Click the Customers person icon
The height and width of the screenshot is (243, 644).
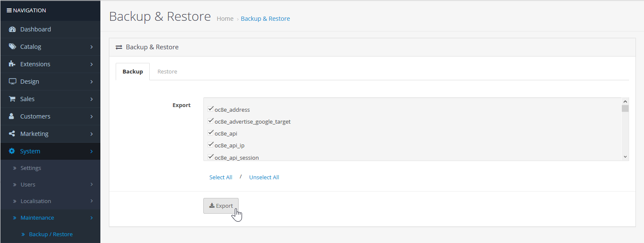tap(12, 116)
